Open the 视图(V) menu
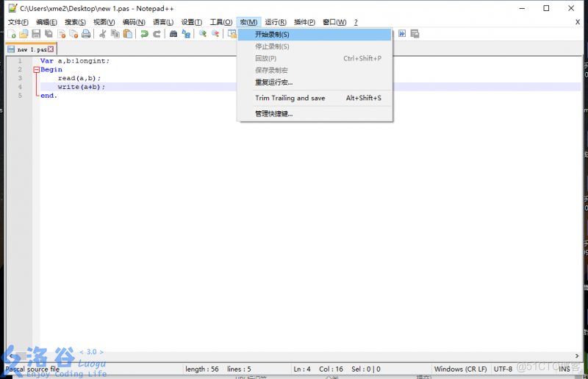Screen dimensions: 588x379 click(104, 22)
